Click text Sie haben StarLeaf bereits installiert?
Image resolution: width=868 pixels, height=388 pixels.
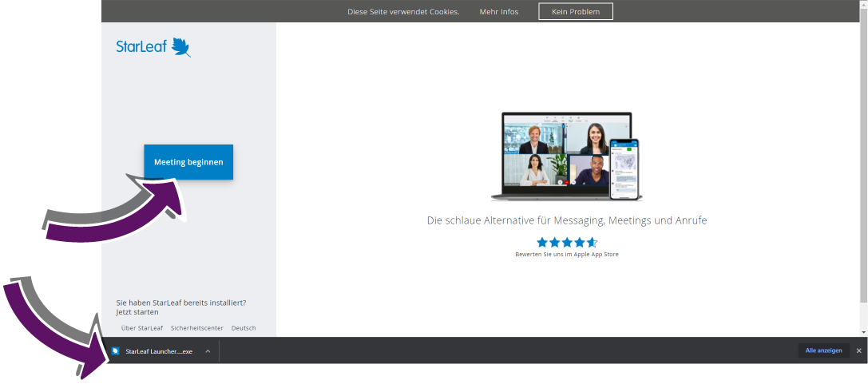click(181, 303)
